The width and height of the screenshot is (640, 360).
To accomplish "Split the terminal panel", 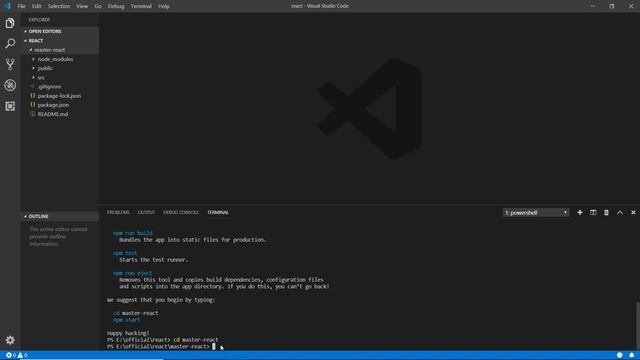I will click(593, 212).
